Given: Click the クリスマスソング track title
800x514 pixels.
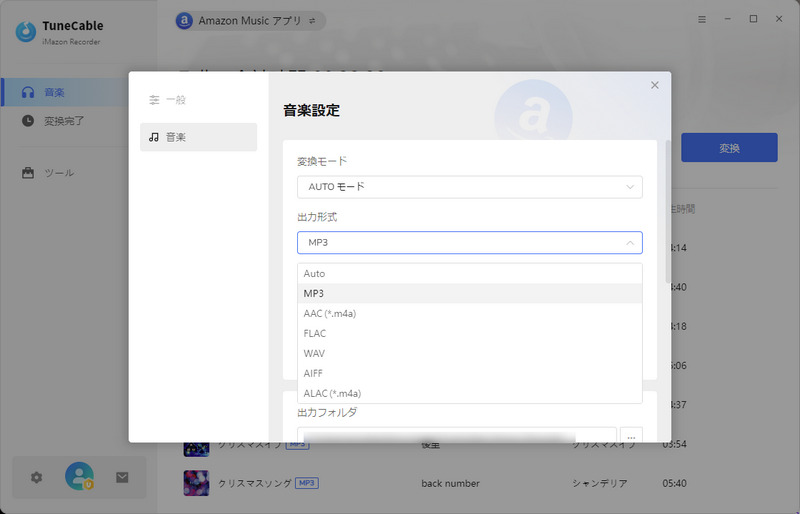Looking at the screenshot, I should [255, 483].
